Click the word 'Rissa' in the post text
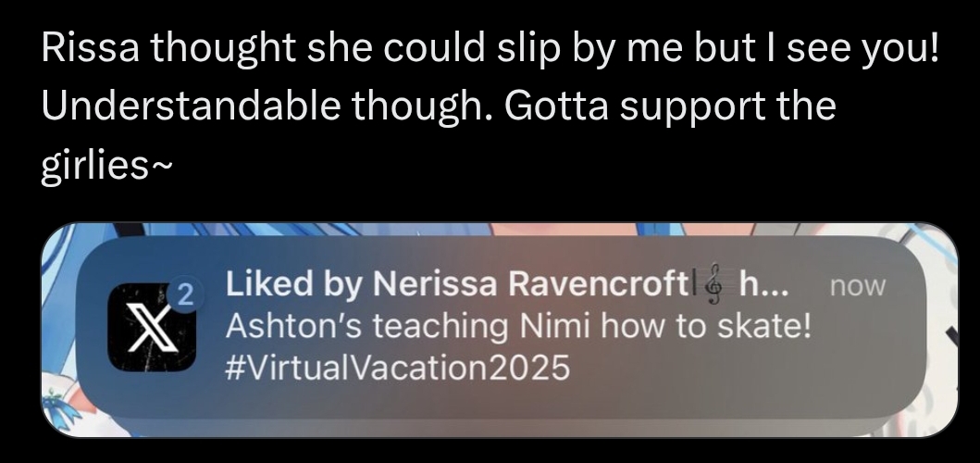The image size is (980, 463). point(91,47)
